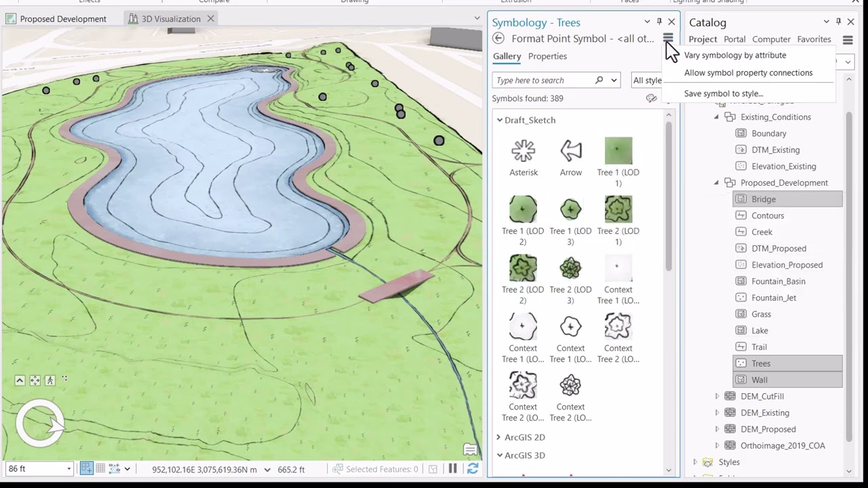
Task: Toggle the constraints icon left of grid
Action: click(87, 469)
